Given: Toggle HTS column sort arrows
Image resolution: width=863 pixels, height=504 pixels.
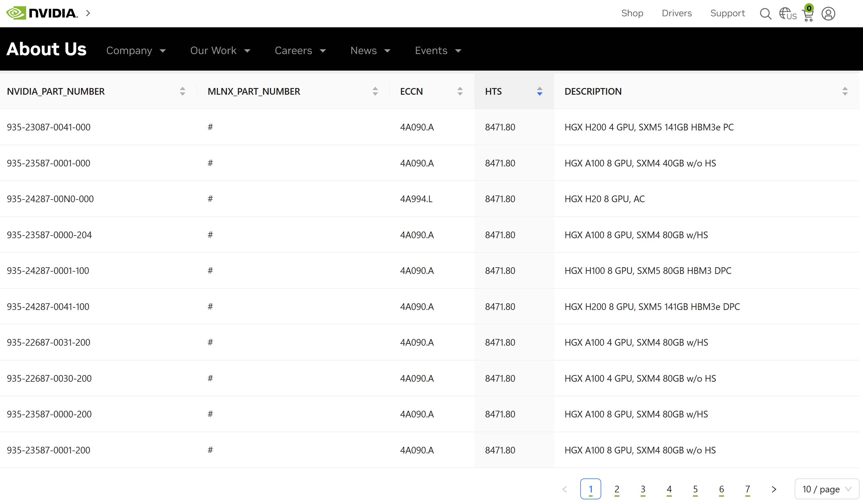Looking at the screenshot, I should tap(539, 92).
